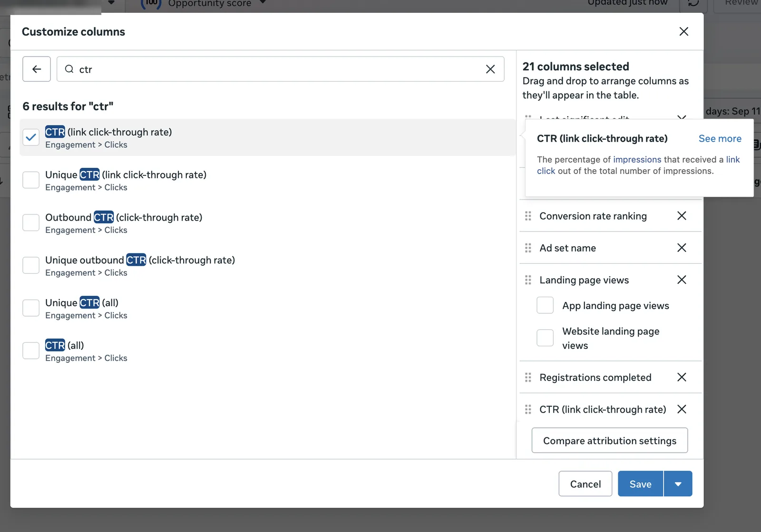Grab drag handle for CTR link click-through rate
761x532 pixels.
click(x=528, y=409)
